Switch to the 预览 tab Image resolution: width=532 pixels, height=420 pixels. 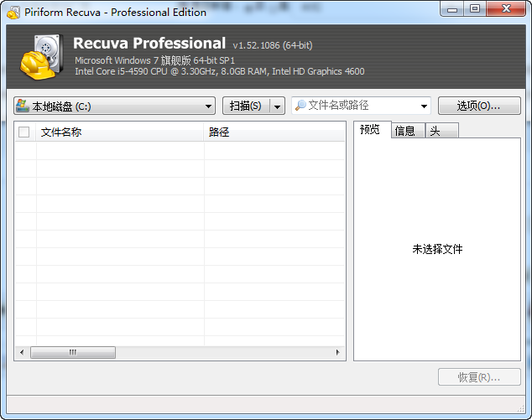tap(372, 129)
